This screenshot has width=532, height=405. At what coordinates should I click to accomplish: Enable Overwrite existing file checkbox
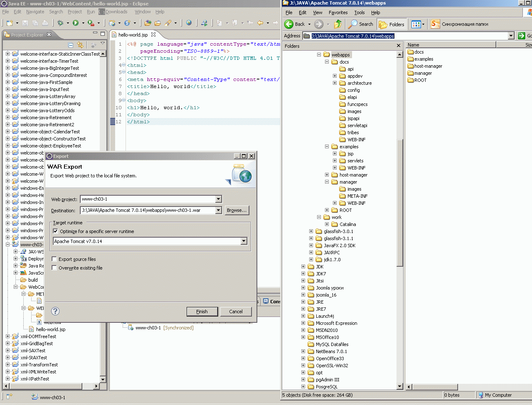coord(54,268)
